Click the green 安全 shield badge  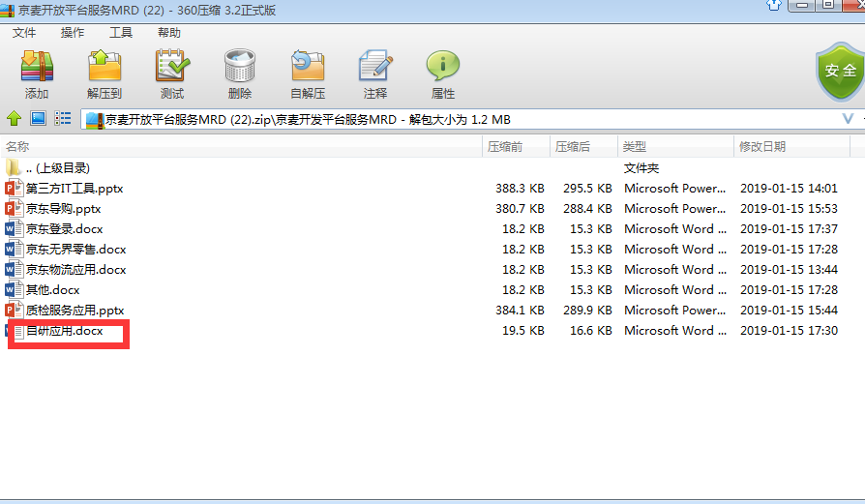pyautogui.click(x=840, y=72)
